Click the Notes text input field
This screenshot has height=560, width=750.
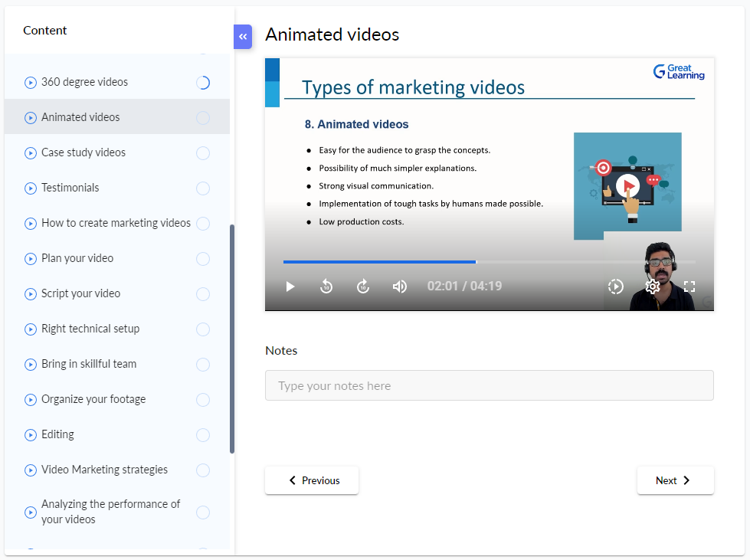(490, 385)
